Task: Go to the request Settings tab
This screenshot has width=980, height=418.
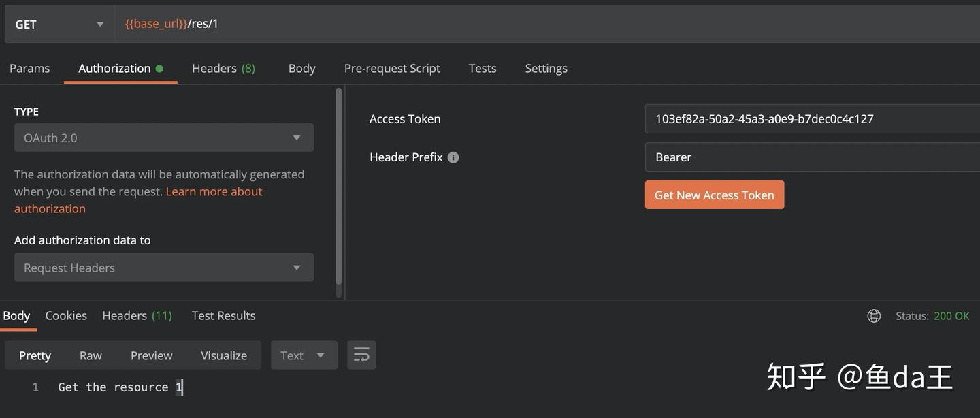Action: (546, 68)
